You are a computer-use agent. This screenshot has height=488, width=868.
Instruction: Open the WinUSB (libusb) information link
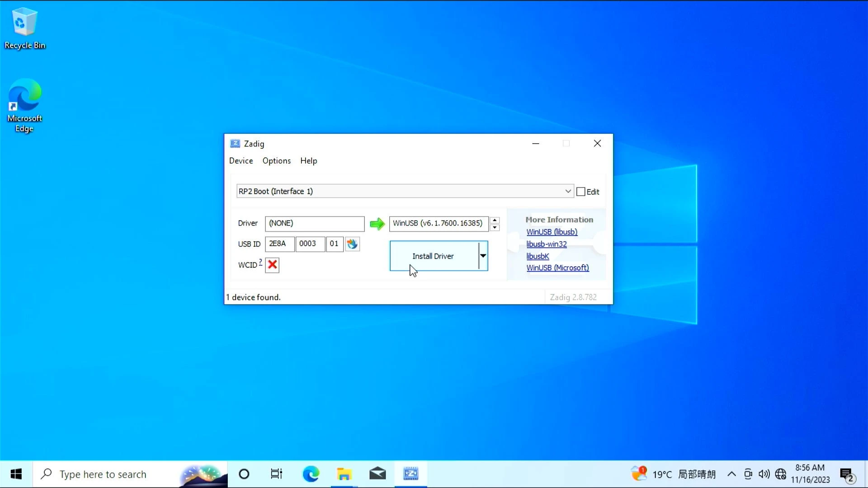tap(552, 232)
